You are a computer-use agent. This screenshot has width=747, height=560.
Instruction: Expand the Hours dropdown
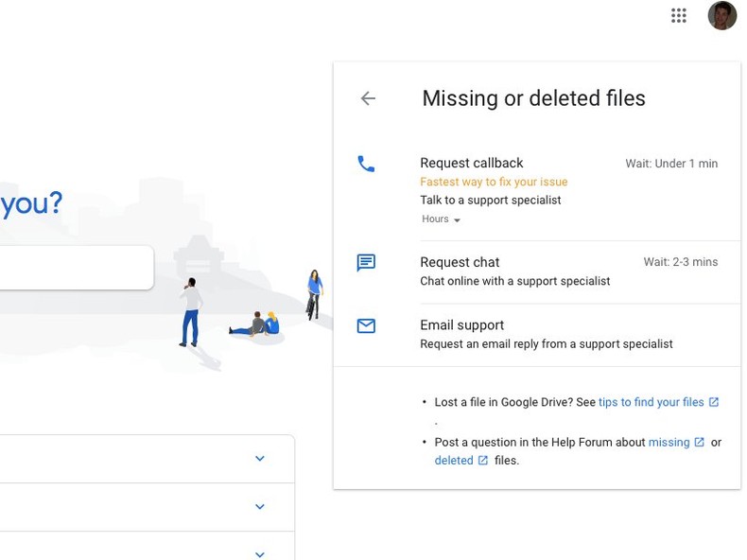pos(442,219)
